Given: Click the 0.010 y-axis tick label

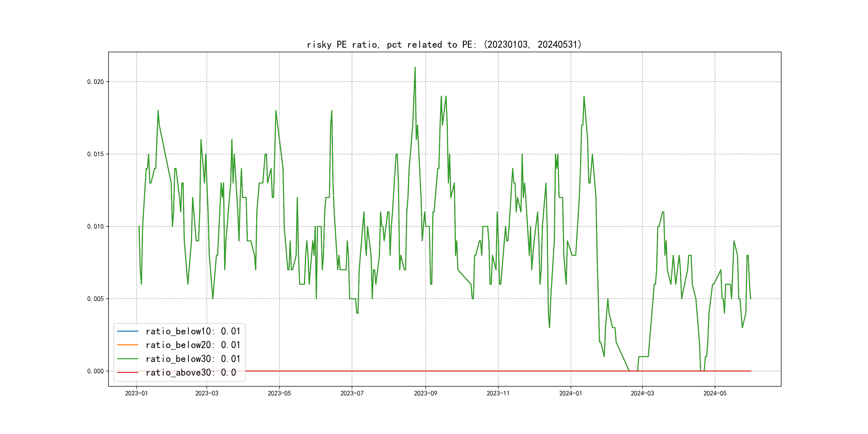Looking at the screenshot, I should [x=95, y=226].
